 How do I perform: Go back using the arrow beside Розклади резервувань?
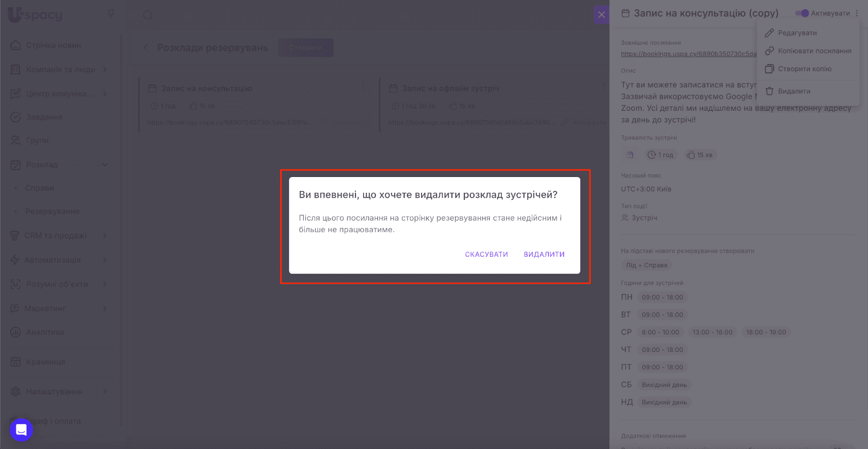(x=145, y=48)
